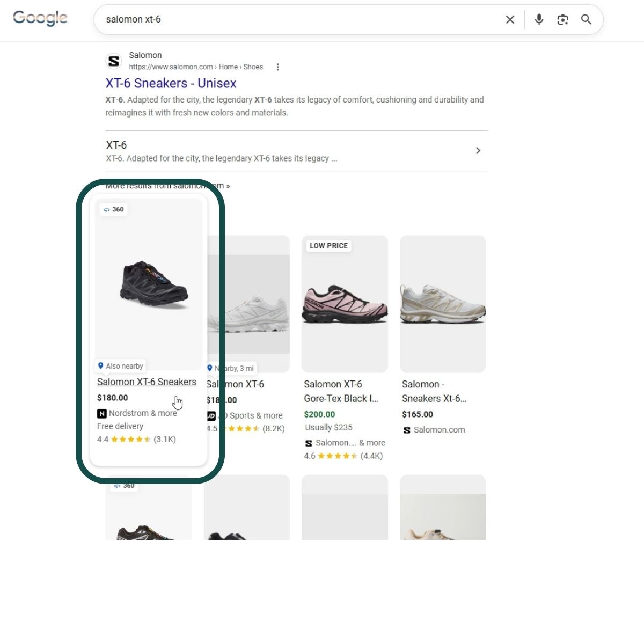Open the three-dot menu beside salomon.com URL
The image size is (644, 644).
pos(277,67)
